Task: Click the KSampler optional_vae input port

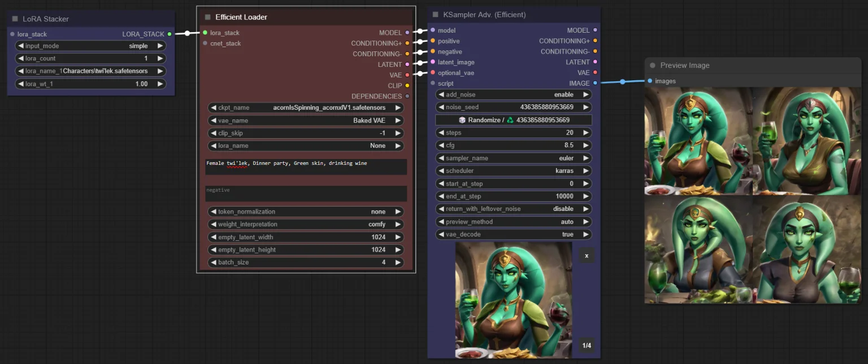Action: (x=433, y=72)
